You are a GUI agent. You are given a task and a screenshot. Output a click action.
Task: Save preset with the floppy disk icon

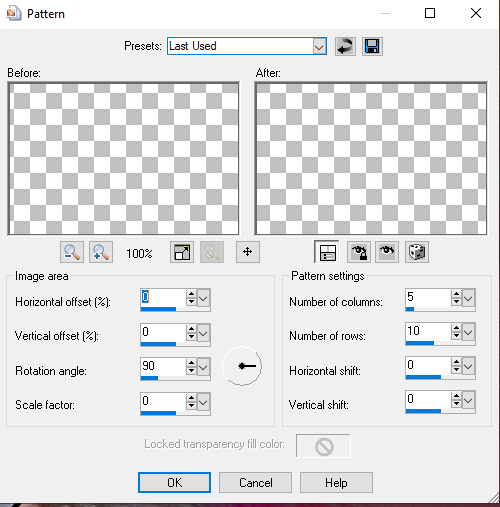pyautogui.click(x=372, y=46)
